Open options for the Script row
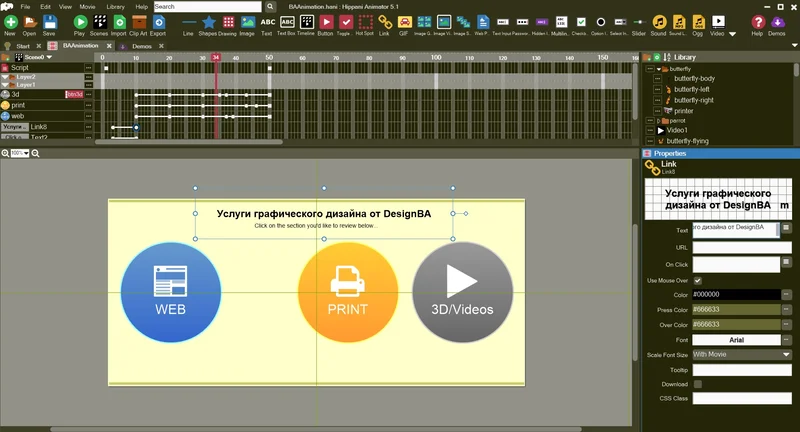800x432 pixels. click(89, 67)
